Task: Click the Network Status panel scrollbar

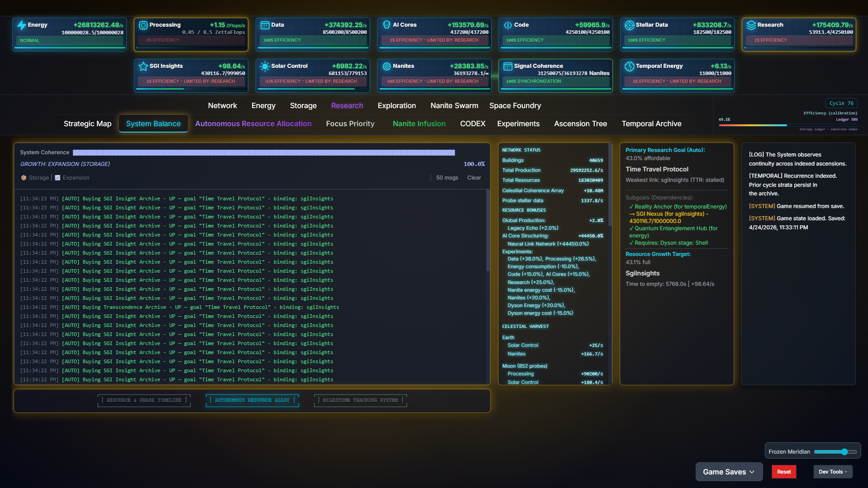Action: pyautogui.click(x=610, y=185)
